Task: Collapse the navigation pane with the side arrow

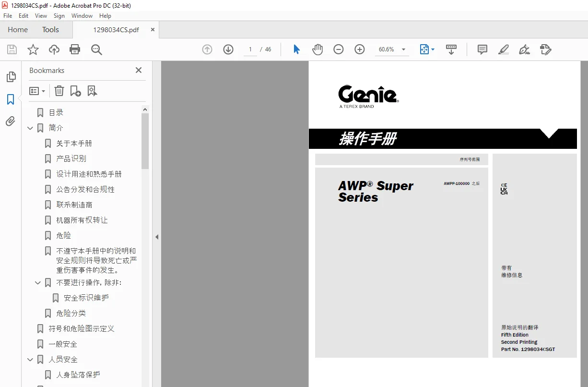Action: point(156,237)
